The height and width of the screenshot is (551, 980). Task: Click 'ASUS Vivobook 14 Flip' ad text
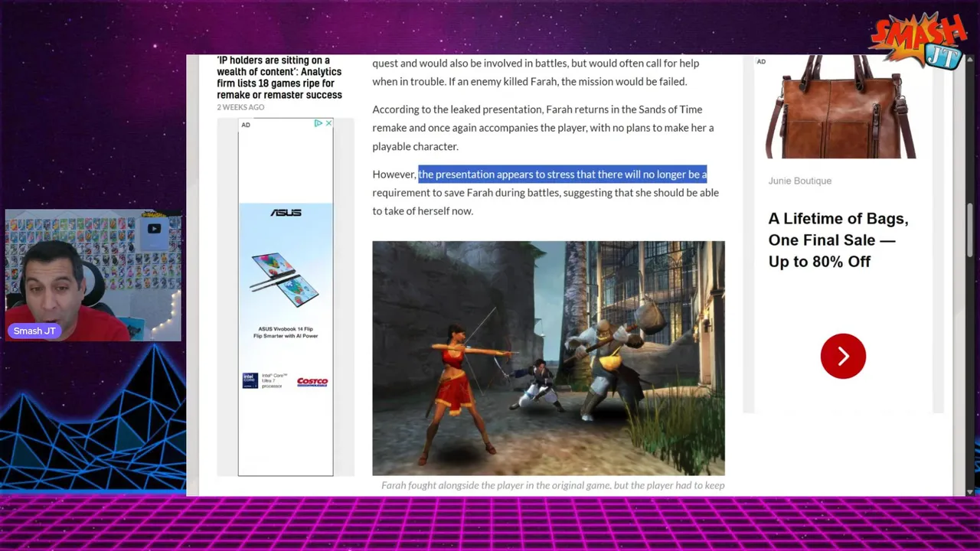click(286, 328)
